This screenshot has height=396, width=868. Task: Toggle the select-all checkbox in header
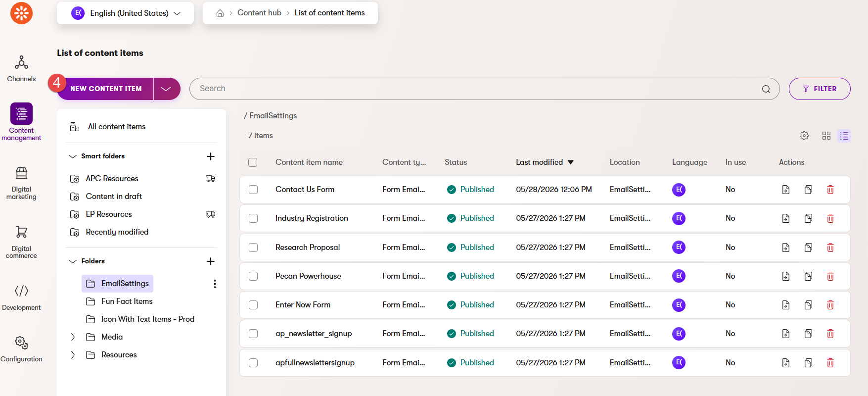[x=253, y=162]
